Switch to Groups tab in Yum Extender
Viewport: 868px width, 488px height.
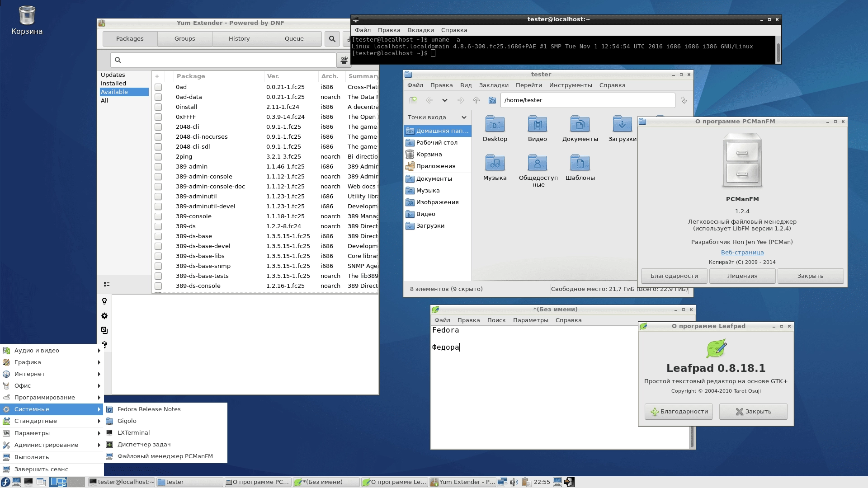tap(185, 39)
